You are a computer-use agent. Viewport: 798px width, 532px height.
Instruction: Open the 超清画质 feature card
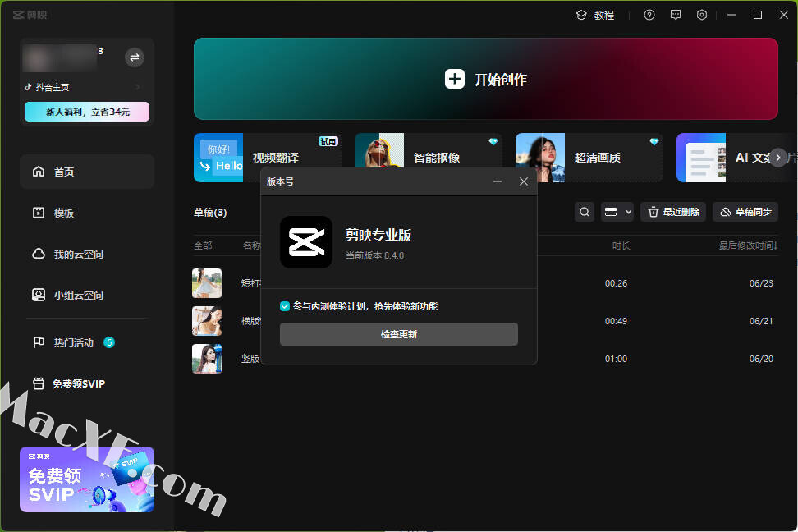589,158
